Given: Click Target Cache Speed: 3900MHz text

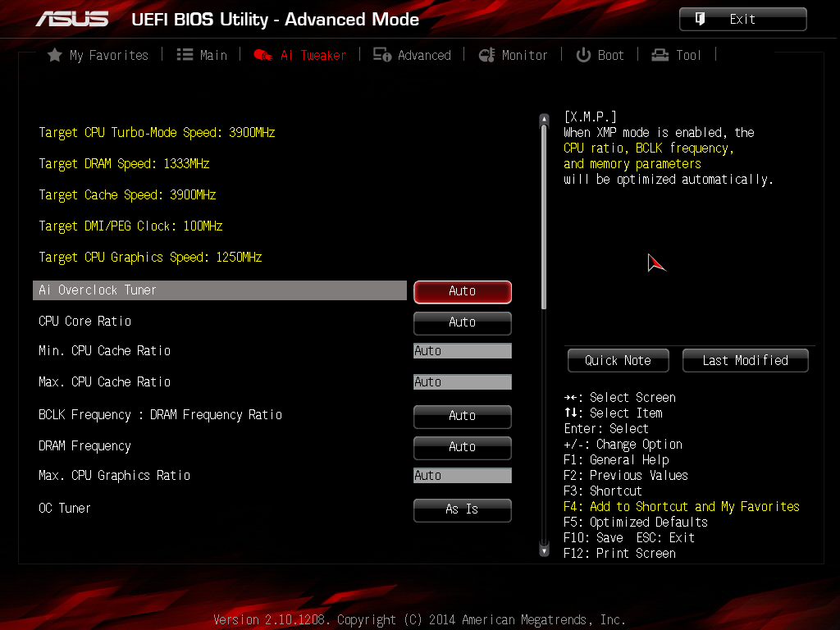Looking at the screenshot, I should 127,195.
